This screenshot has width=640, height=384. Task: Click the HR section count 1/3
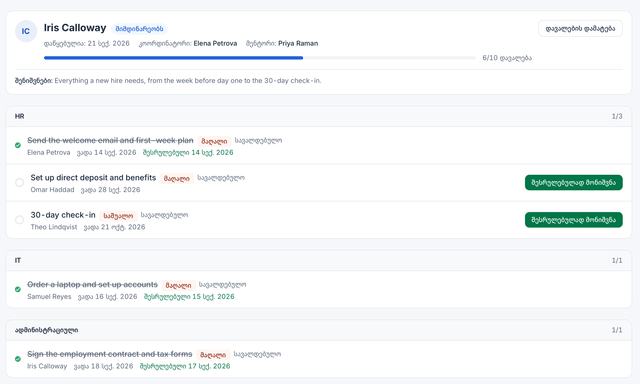click(x=617, y=116)
